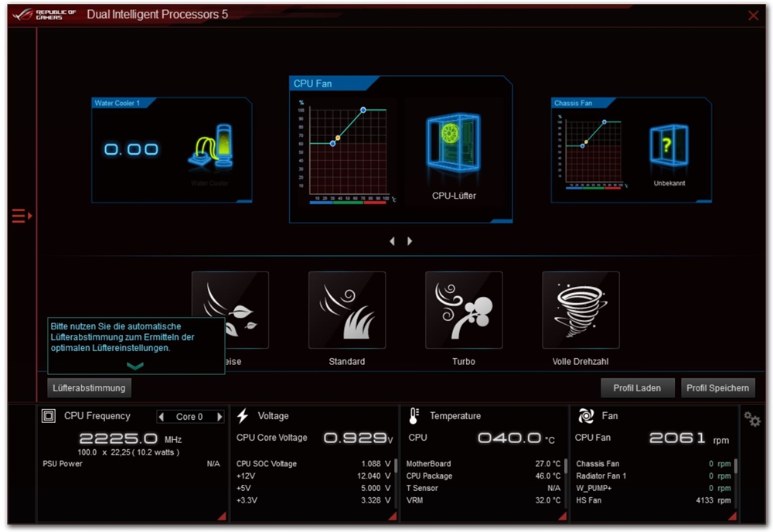Click the PSU Power N/A row

coord(131,464)
